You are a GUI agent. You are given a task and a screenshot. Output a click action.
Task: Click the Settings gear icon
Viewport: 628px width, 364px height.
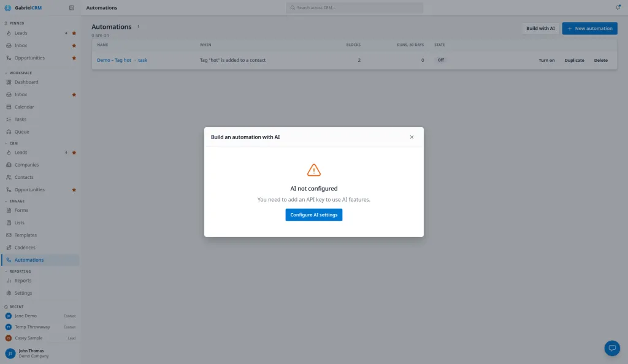(9, 293)
